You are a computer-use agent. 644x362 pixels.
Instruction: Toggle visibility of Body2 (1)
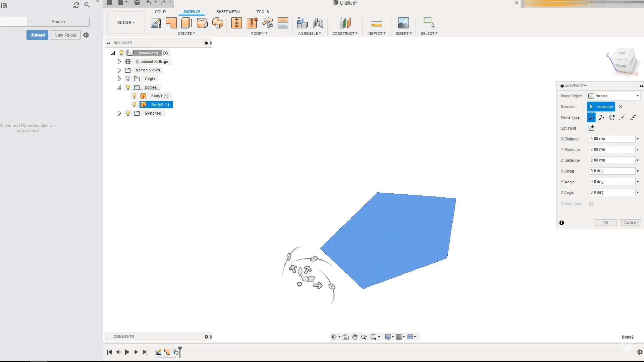135,104
